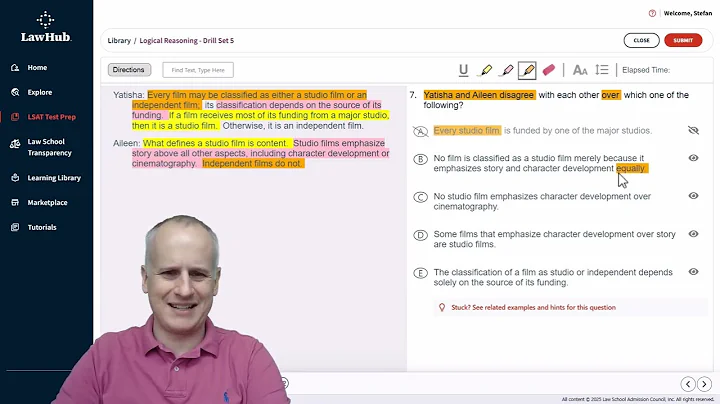Open Explore in the sidebar
This screenshot has height=404, width=720.
39,92
